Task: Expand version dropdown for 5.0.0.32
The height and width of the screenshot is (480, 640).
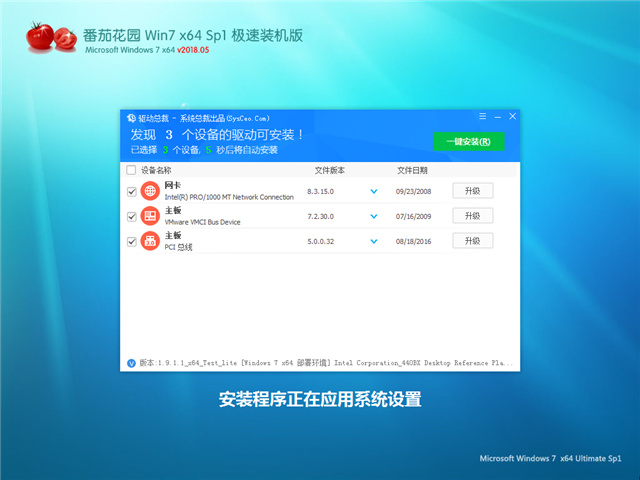Action: tap(373, 242)
